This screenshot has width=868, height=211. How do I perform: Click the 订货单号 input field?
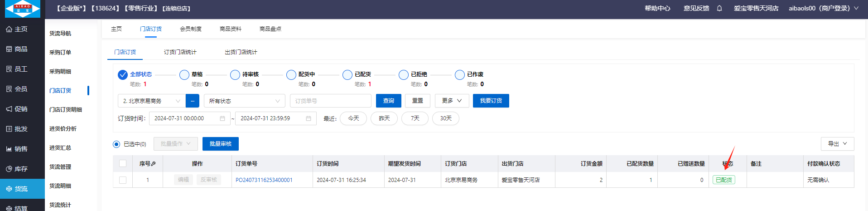coord(330,101)
